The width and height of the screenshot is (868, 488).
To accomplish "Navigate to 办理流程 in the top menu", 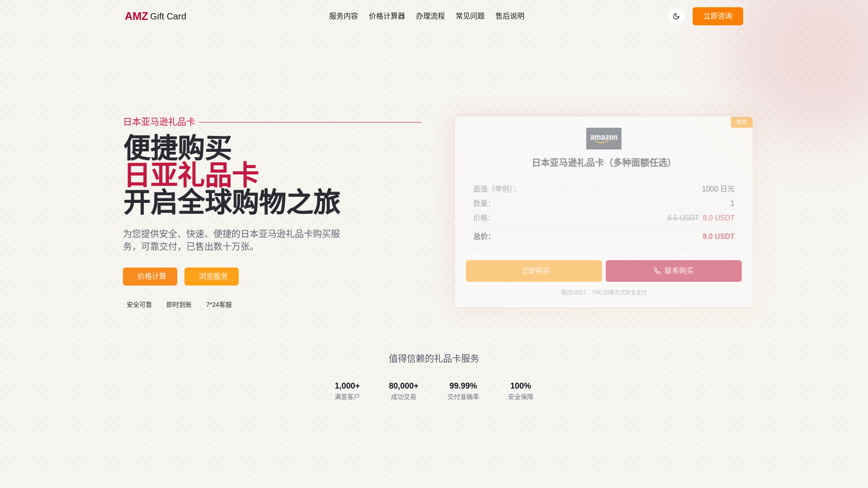I will coord(430,16).
